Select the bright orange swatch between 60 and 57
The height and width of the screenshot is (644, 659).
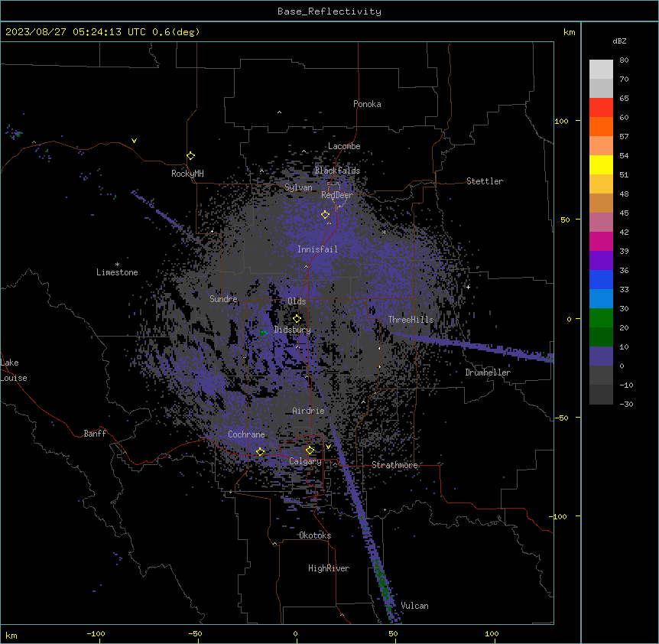(601, 127)
